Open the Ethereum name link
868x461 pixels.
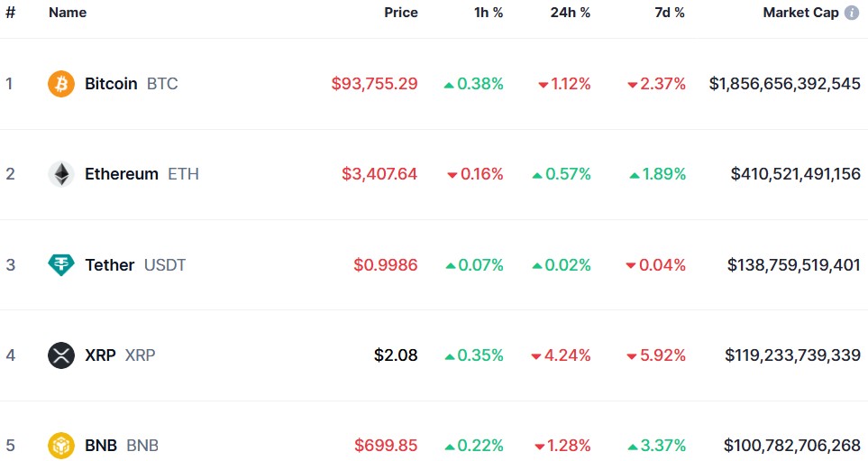(122, 174)
